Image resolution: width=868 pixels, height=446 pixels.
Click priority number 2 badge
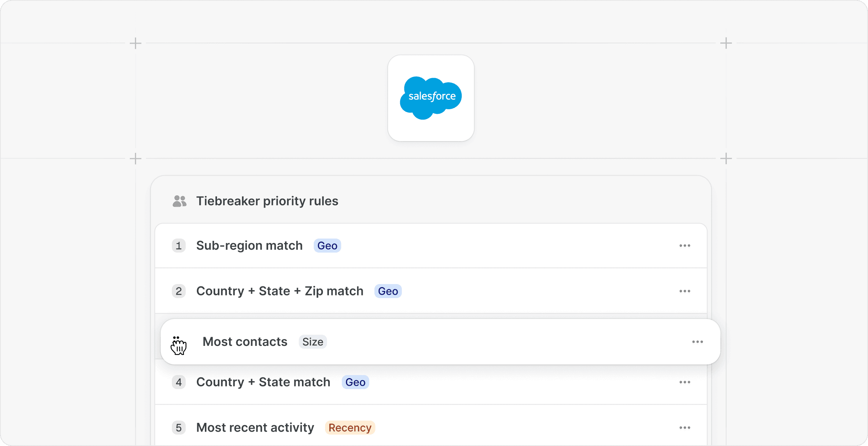click(x=179, y=291)
